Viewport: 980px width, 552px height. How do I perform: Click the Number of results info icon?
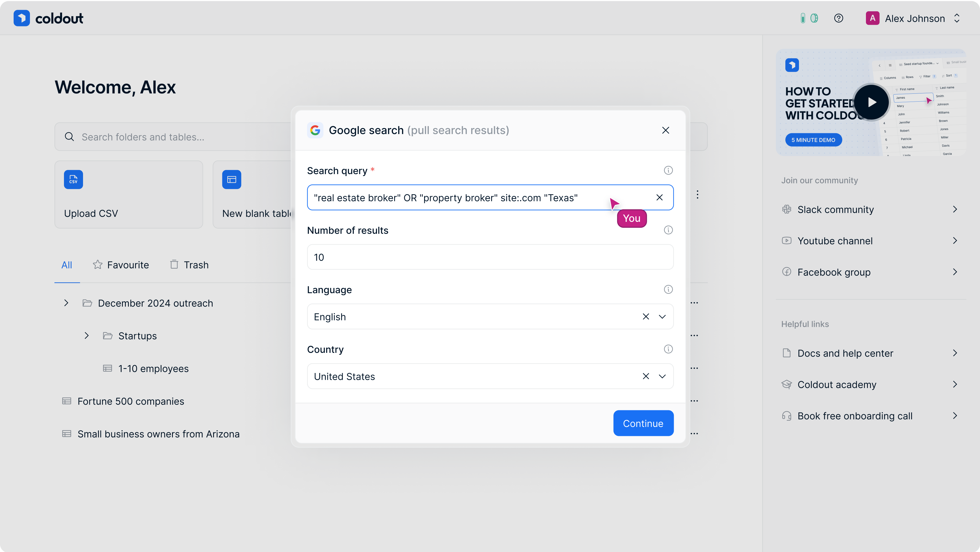668,230
